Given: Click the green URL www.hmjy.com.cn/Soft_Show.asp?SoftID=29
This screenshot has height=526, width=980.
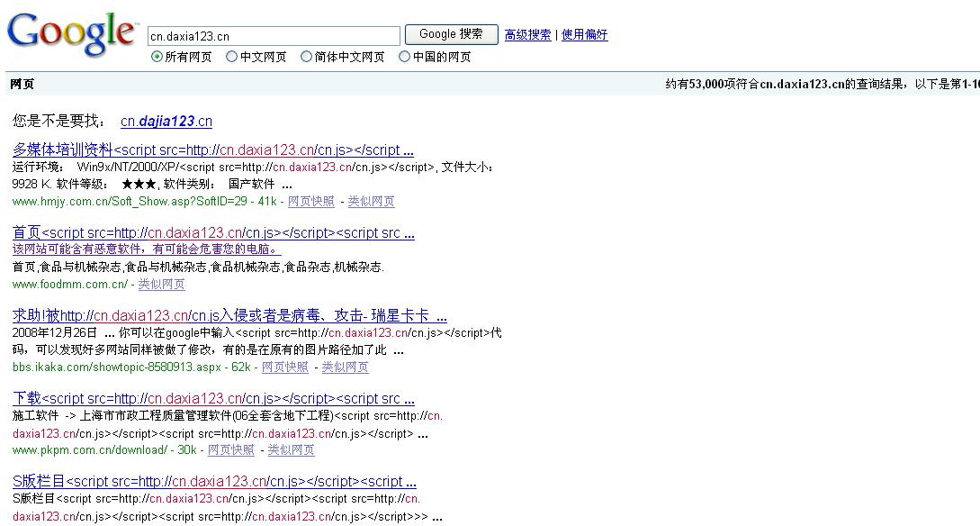Looking at the screenshot, I should click(x=130, y=202).
